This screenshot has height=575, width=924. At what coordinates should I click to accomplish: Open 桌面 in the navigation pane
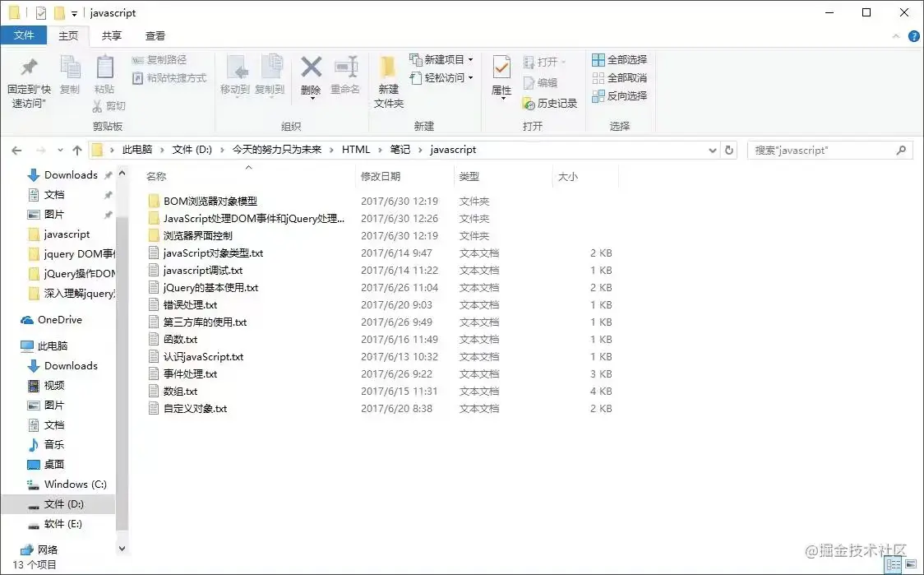pyautogui.click(x=46, y=465)
